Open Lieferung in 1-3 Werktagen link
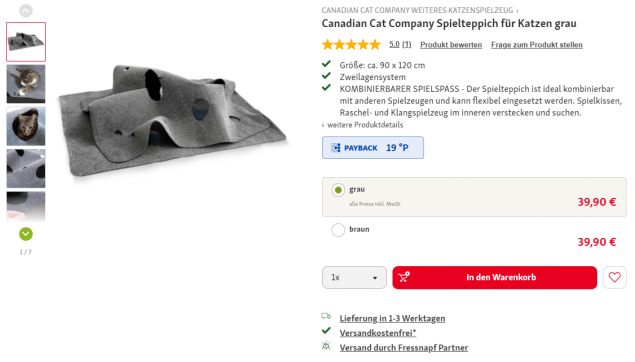The height and width of the screenshot is (362, 635). tap(392, 319)
